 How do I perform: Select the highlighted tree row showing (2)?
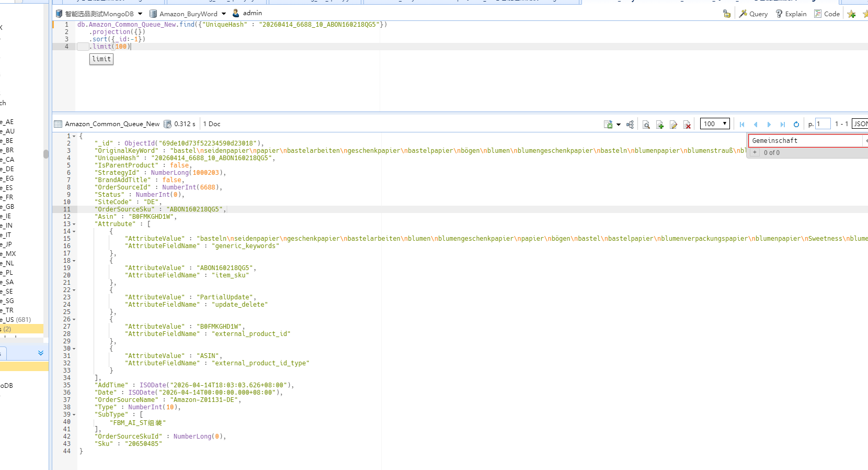click(x=21, y=329)
